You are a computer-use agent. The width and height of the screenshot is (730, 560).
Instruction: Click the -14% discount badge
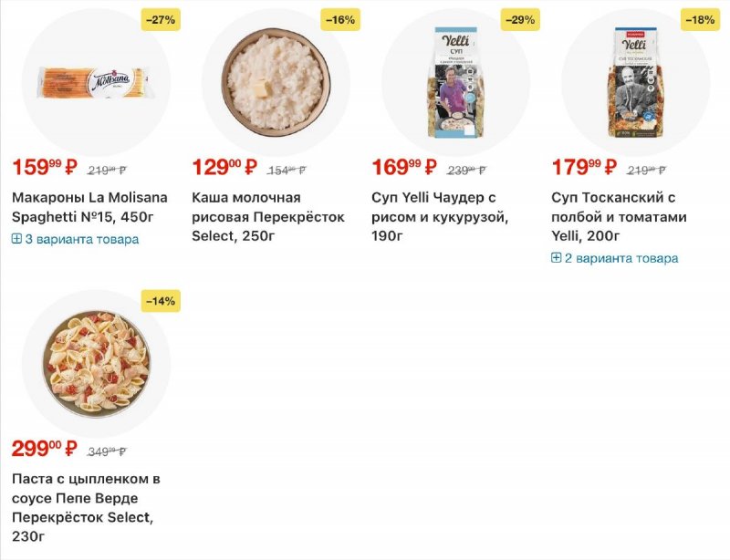coord(161,301)
